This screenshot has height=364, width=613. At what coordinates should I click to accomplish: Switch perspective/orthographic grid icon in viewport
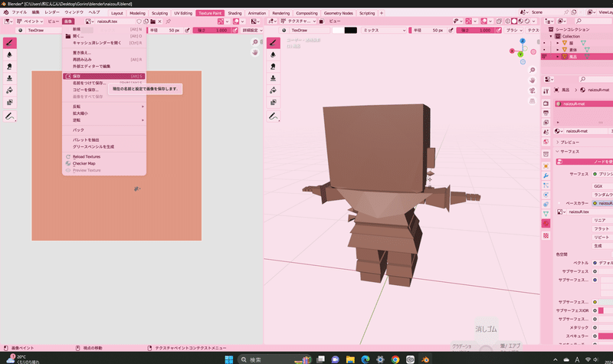(532, 101)
